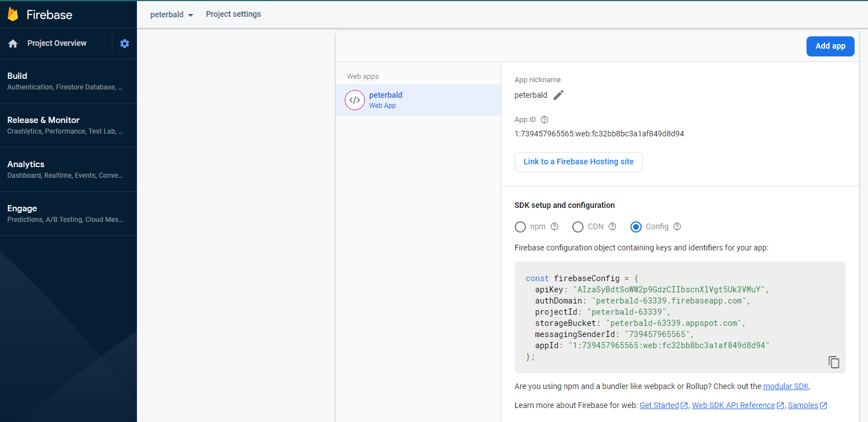Copy the firebaseConfig code snippet
Image resolution: width=868 pixels, height=422 pixels.
tap(834, 362)
